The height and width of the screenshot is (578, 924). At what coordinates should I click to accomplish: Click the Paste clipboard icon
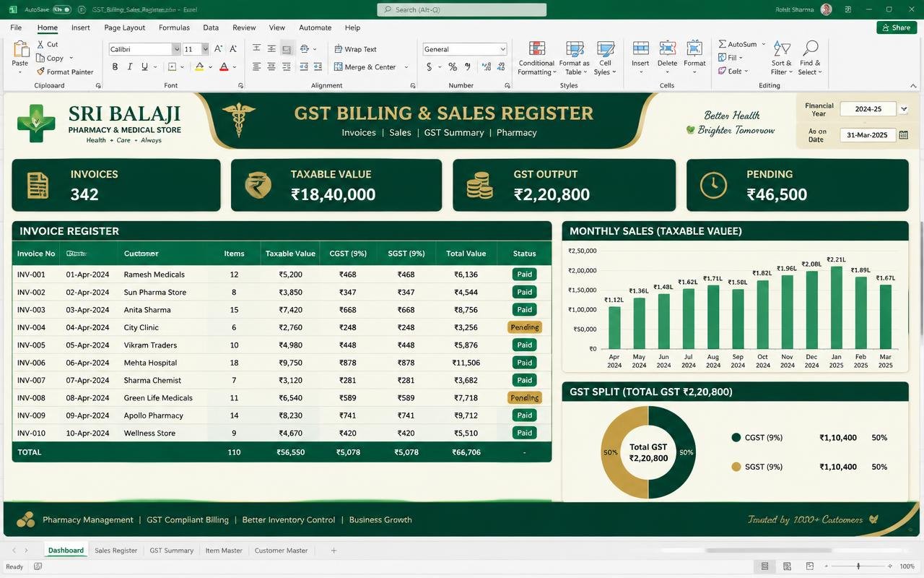pyautogui.click(x=21, y=49)
